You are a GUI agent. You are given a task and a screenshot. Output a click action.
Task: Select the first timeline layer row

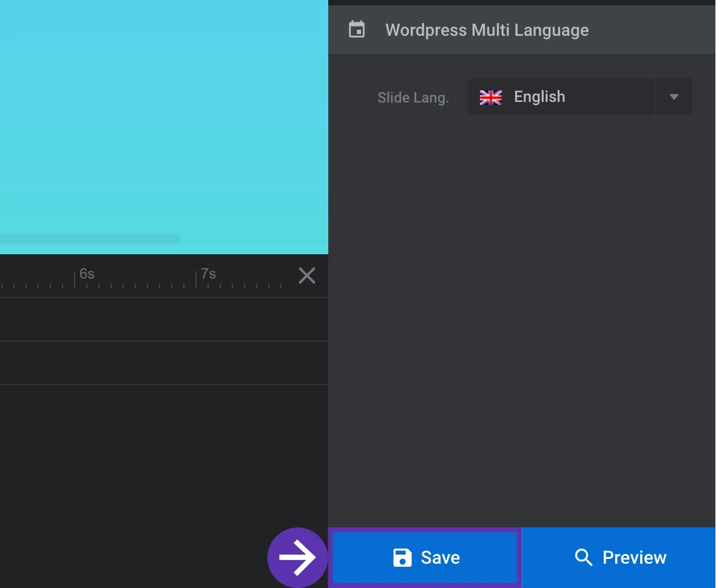click(164, 319)
